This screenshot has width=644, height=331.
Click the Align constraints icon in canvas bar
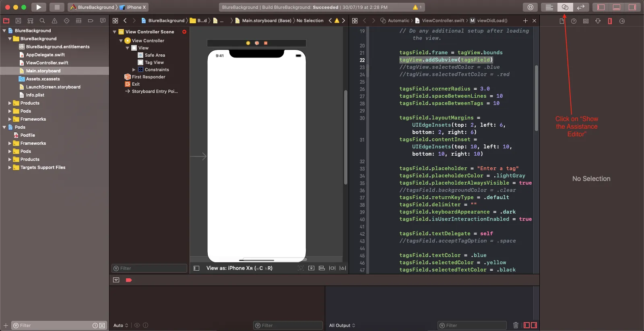point(322,268)
